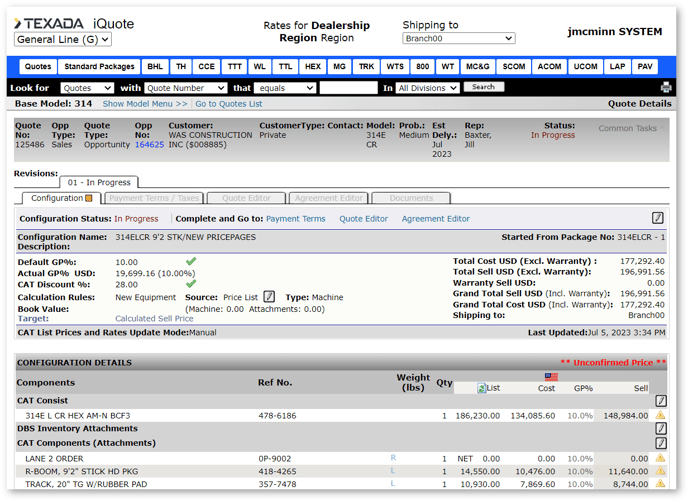Viewport: 688px width, 501px height.
Task: Open the All Divisions dropdown
Action: (x=429, y=88)
